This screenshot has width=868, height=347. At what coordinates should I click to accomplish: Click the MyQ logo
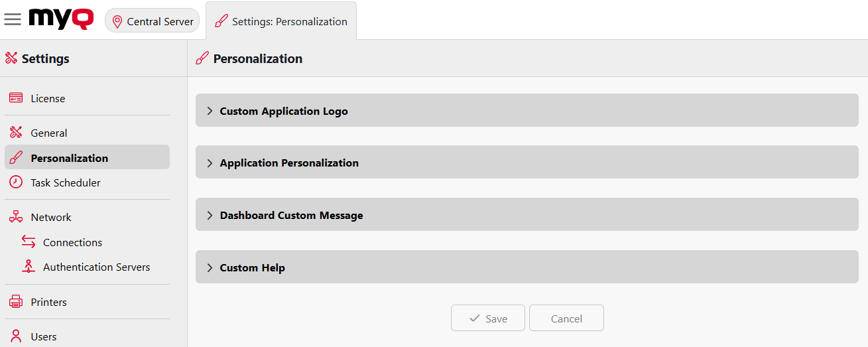click(61, 19)
